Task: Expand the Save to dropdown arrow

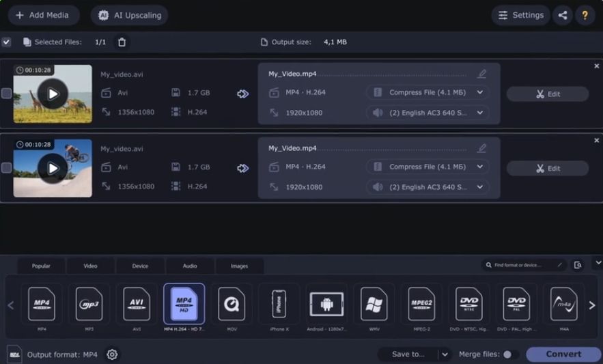Action: tap(445, 354)
